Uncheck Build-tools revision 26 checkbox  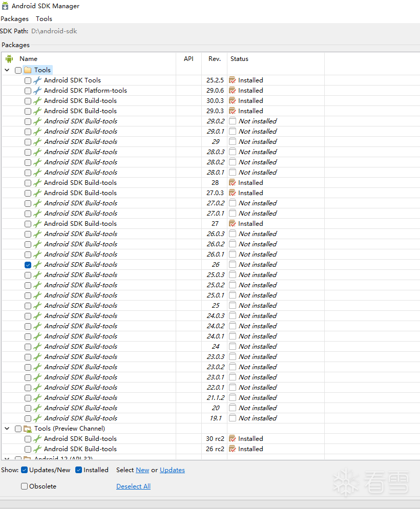coord(28,265)
